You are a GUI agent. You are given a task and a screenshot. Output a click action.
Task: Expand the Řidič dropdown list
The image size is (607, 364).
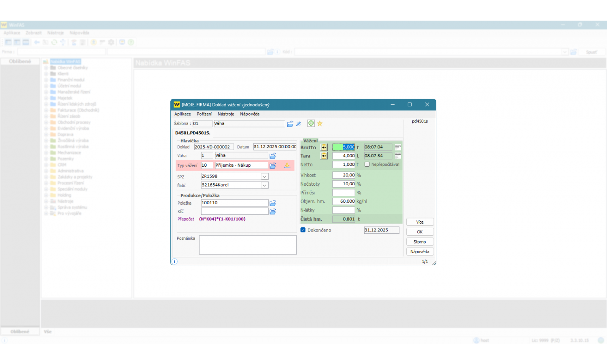pyautogui.click(x=264, y=185)
